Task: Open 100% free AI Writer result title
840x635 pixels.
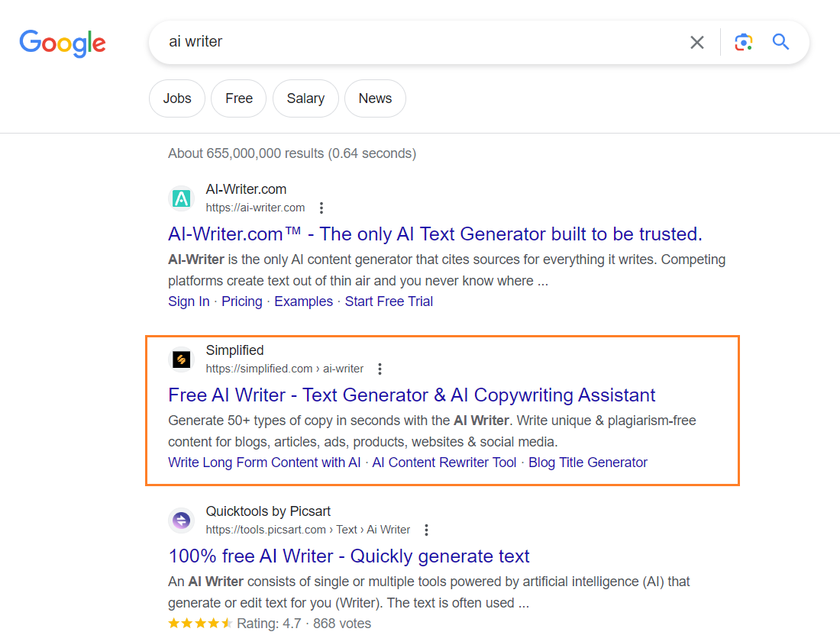Action: [349, 556]
